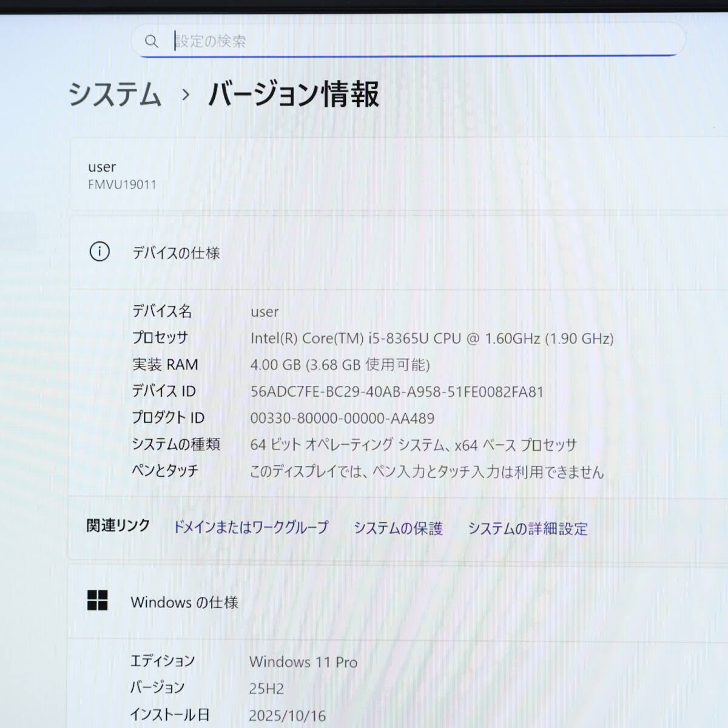Viewport: 728px width, 728px height.
Task: Select the FMVU19011 model name text
Action: (122, 184)
